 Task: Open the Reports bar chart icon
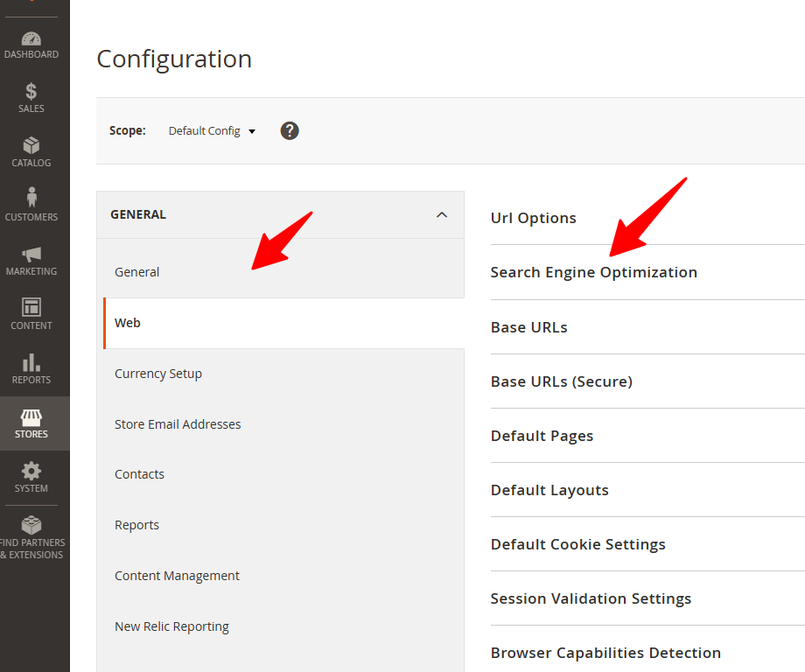31,362
